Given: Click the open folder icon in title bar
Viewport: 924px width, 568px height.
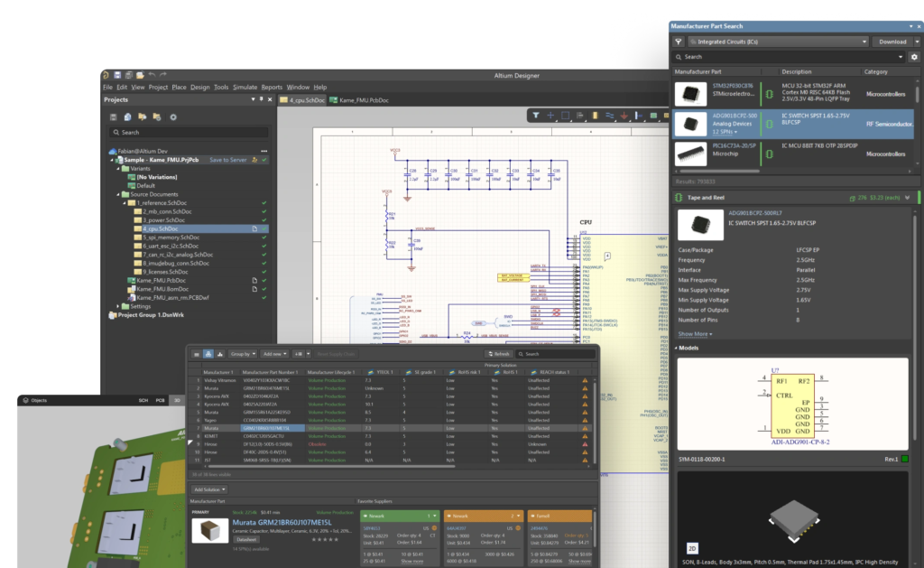Looking at the screenshot, I should [x=140, y=75].
